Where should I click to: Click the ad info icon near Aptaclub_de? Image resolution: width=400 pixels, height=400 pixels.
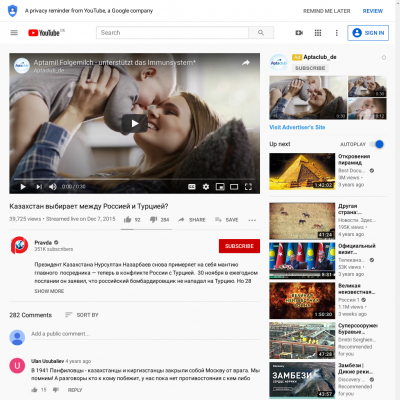click(x=384, y=58)
